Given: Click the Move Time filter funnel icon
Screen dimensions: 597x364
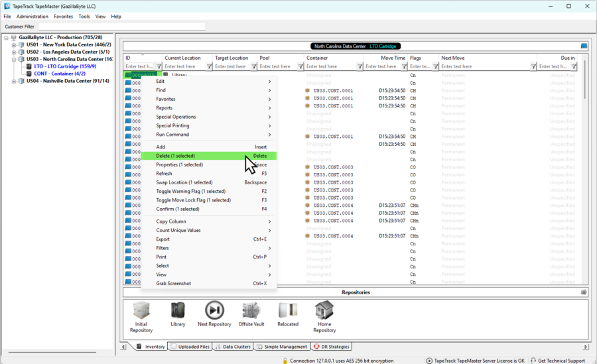Looking at the screenshot, I should pos(404,66).
